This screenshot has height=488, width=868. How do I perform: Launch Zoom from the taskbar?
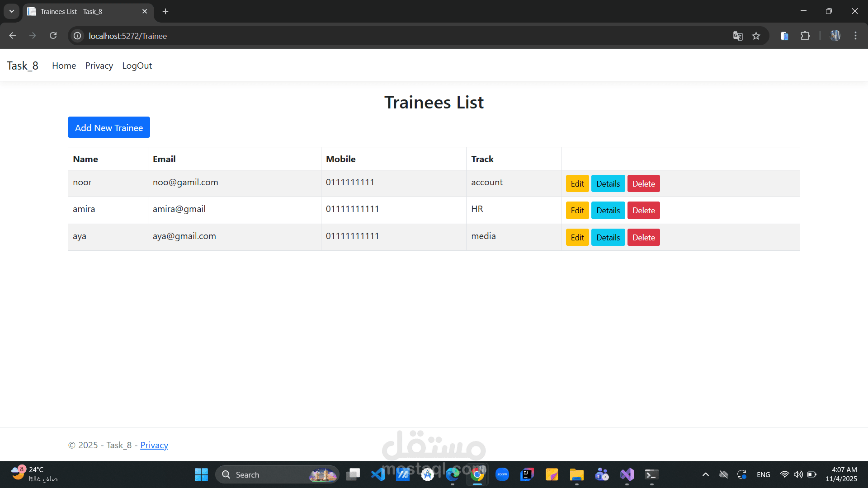tap(502, 474)
